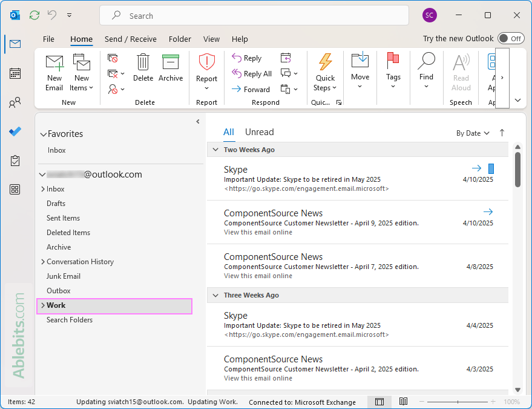Open the Mail module in sidebar
The height and width of the screenshot is (409, 532).
[15, 44]
